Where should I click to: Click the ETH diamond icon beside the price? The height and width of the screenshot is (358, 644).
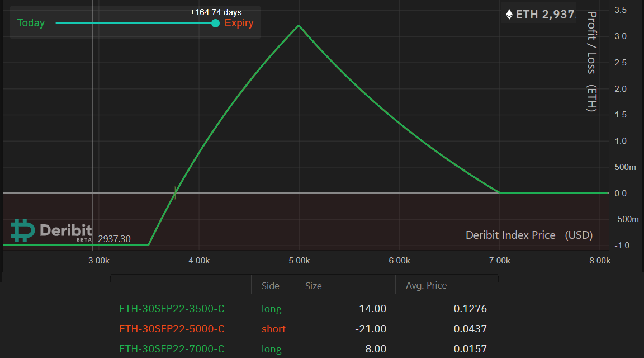pos(509,15)
